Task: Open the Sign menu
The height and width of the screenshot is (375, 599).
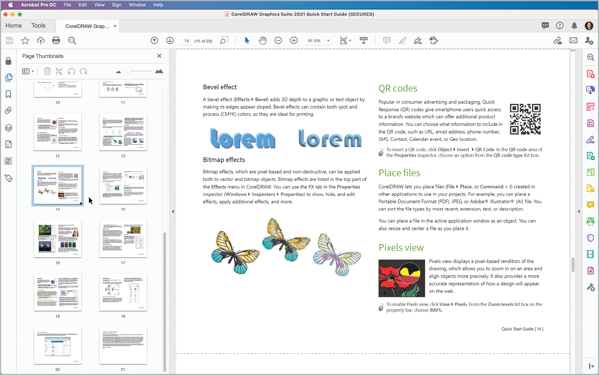Action: click(117, 5)
